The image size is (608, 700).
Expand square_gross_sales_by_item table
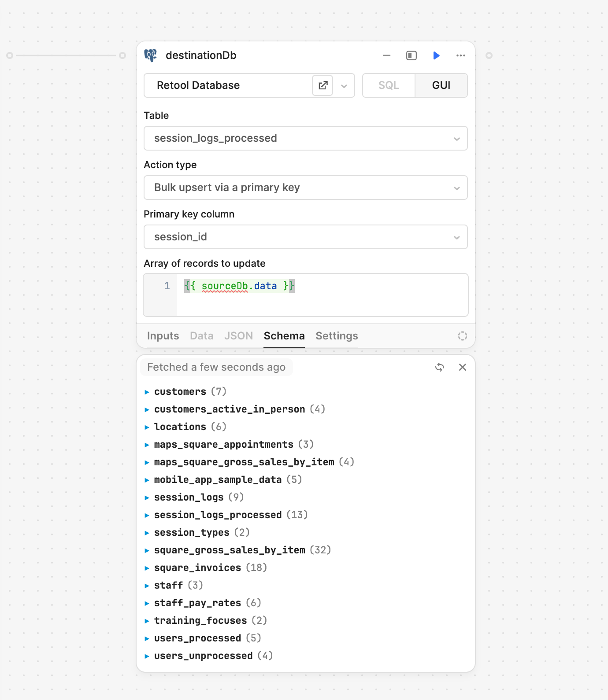[x=147, y=550]
